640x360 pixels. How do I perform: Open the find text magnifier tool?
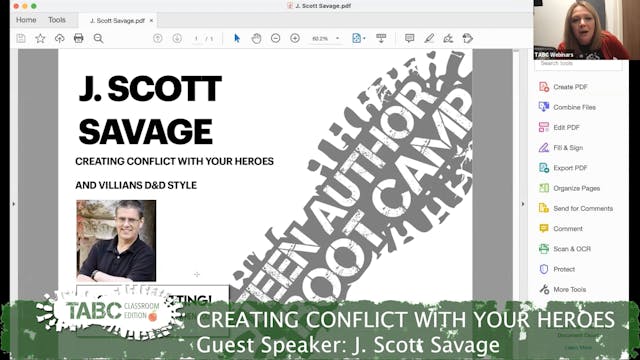coord(98,38)
